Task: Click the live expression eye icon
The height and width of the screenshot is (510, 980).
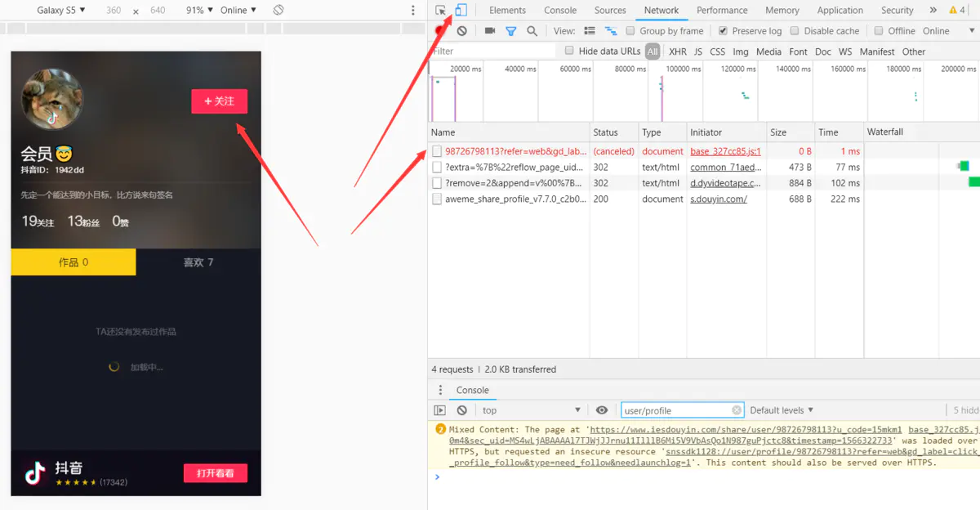Action: click(x=602, y=409)
